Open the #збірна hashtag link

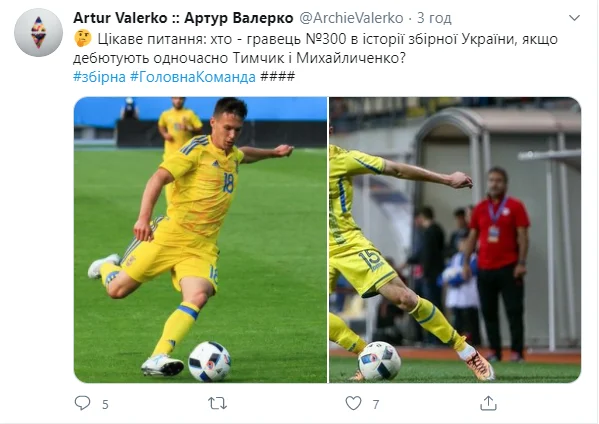point(99,77)
